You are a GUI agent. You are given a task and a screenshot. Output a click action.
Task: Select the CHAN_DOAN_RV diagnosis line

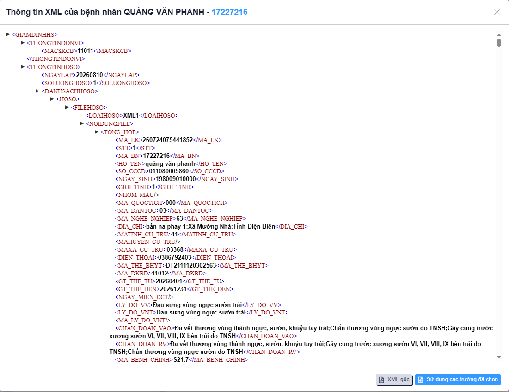click(295, 348)
